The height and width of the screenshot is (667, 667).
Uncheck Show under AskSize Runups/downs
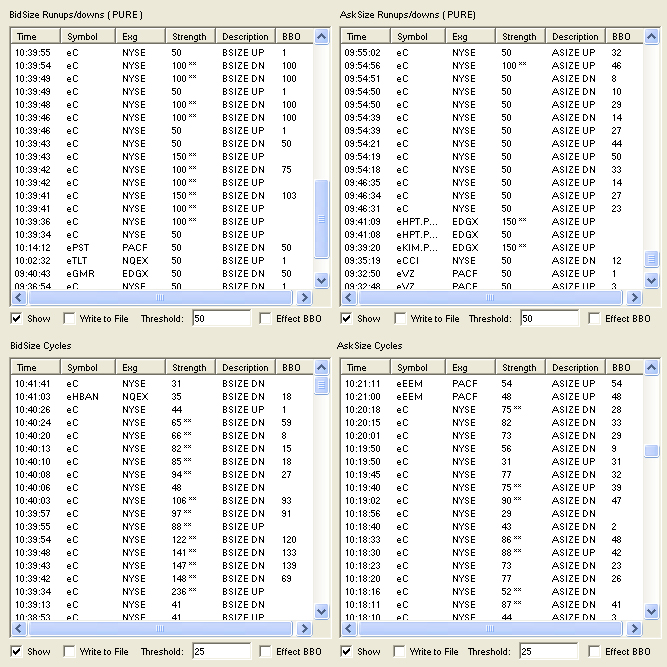click(x=346, y=318)
